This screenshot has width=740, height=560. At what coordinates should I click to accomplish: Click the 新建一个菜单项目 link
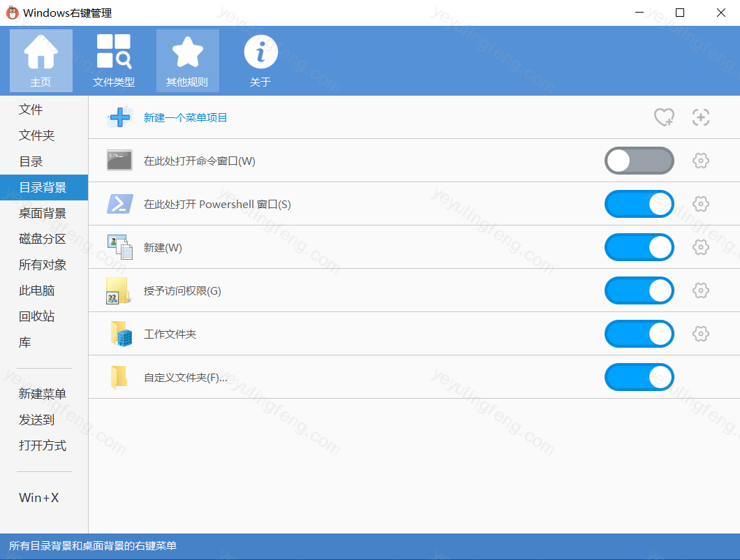pos(186,118)
